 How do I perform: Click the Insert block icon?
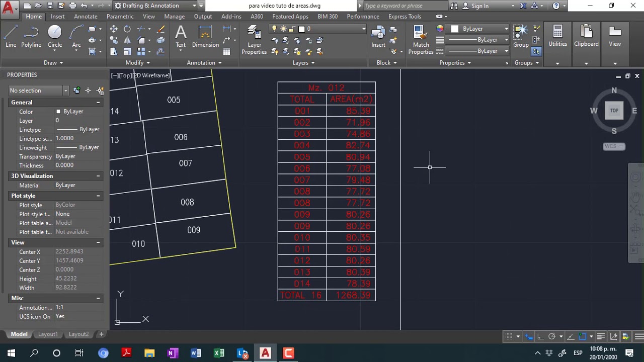coord(378,36)
